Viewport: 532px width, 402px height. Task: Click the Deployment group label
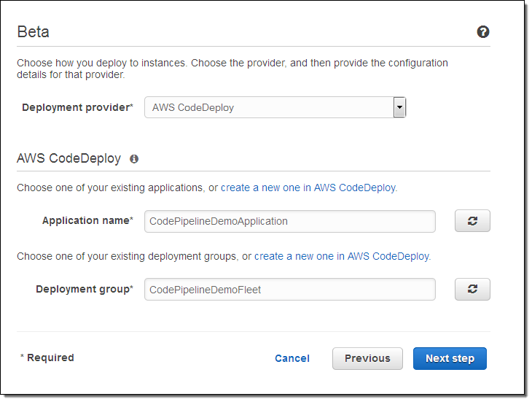84,289
